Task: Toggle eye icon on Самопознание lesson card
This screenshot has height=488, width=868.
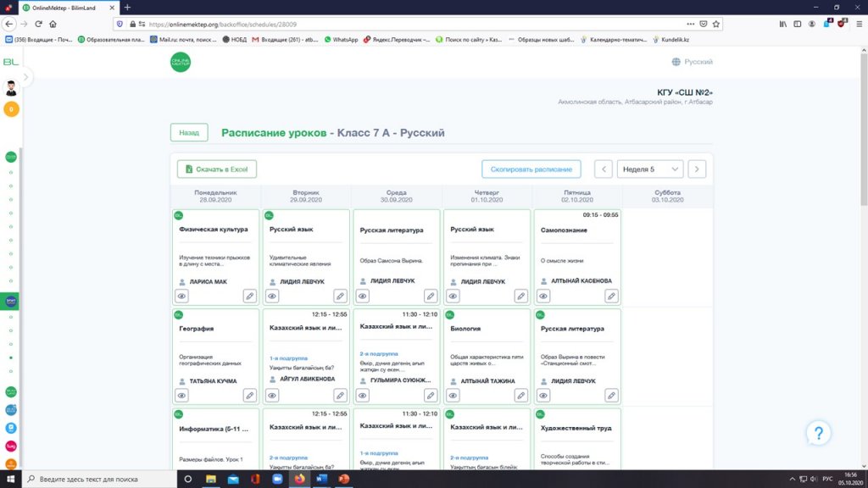Action: (543, 296)
